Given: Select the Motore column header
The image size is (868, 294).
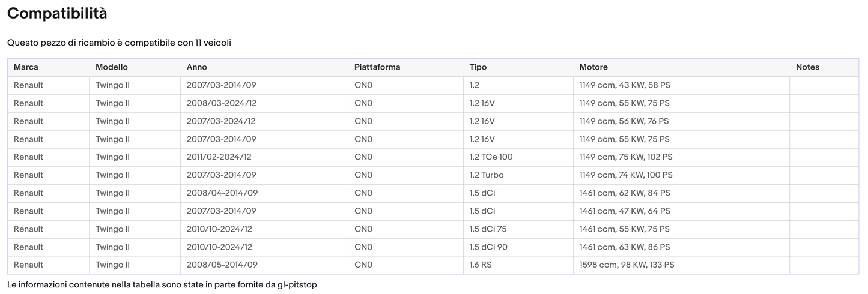Looking at the screenshot, I should (593, 67).
